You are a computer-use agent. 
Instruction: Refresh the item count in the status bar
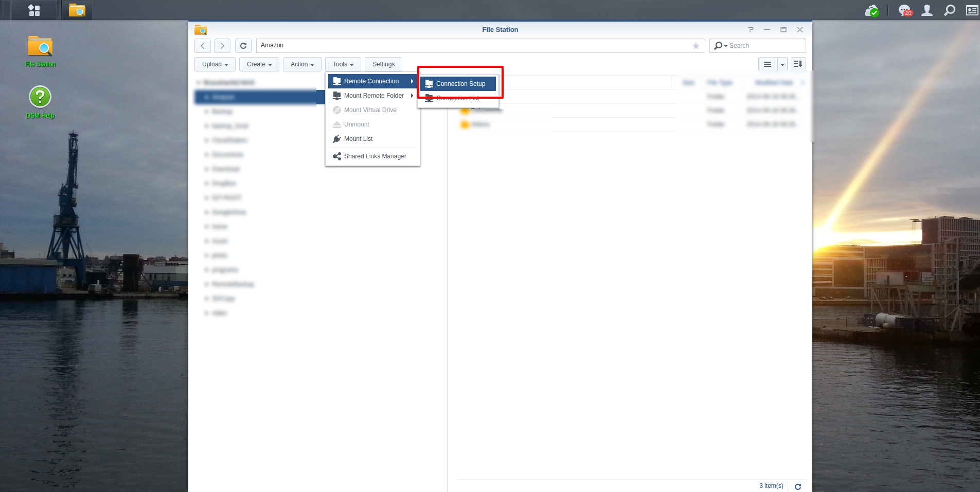pyautogui.click(x=798, y=486)
